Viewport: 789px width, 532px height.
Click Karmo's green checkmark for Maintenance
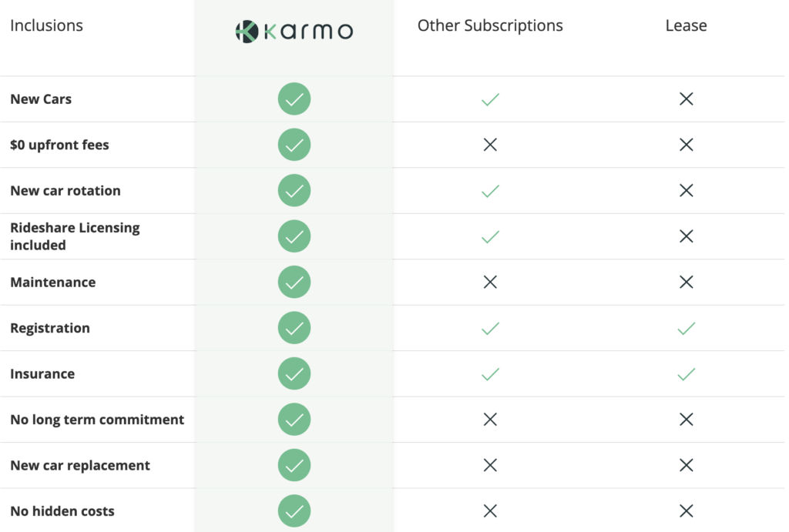294,283
